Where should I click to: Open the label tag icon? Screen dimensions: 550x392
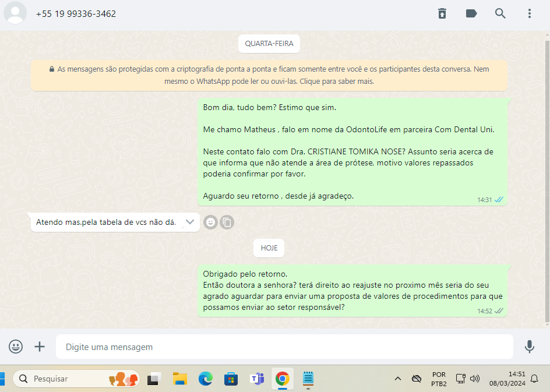pyautogui.click(x=471, y=13)
